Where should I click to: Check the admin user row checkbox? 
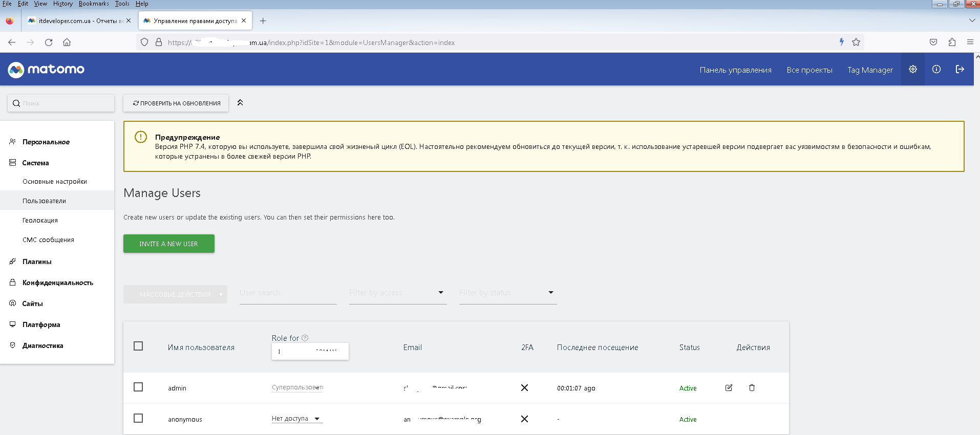[138, 387]
